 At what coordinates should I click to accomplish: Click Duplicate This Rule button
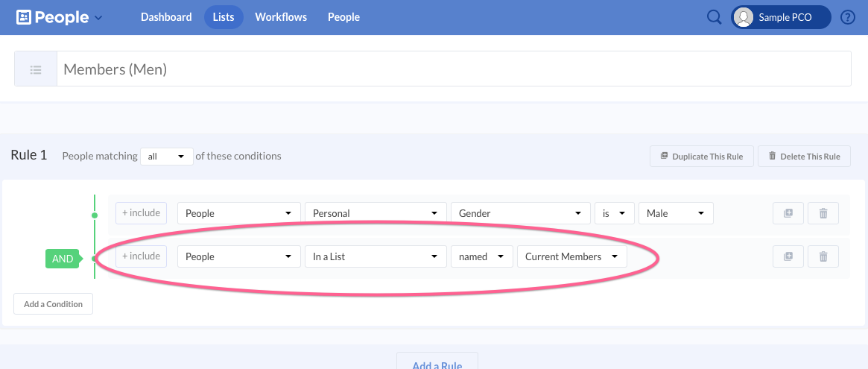pos(701,157)
